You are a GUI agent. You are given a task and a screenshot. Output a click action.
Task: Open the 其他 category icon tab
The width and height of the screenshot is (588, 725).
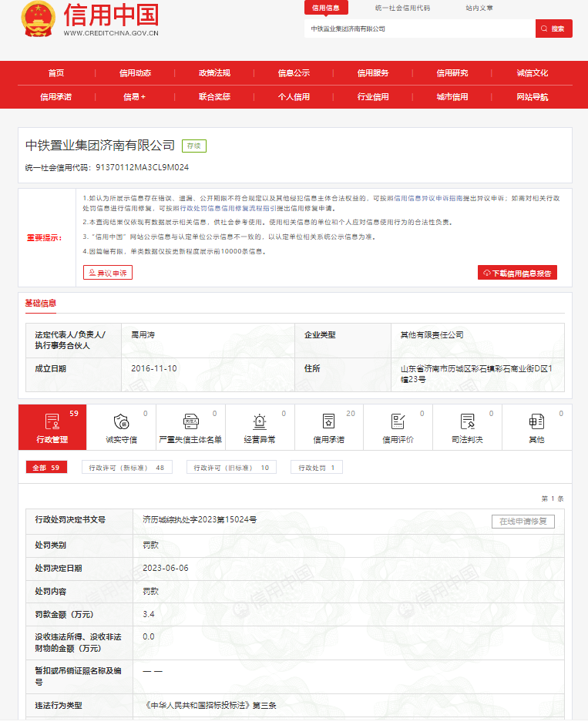click(536, 428)
